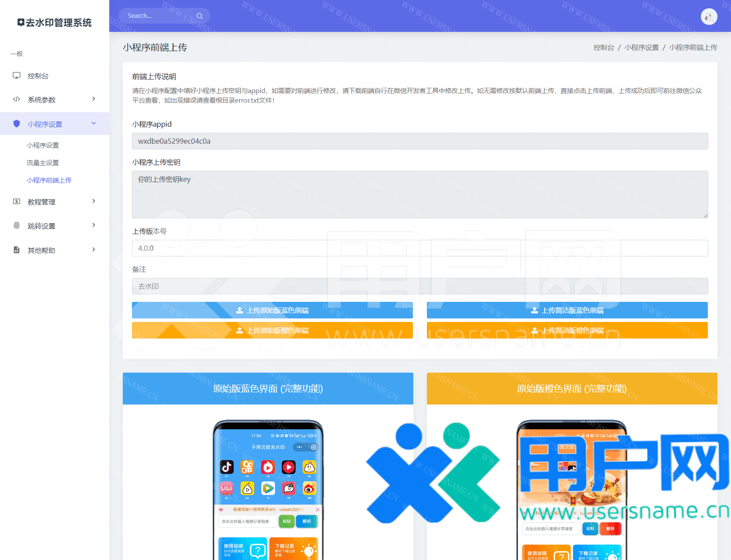Viewport: 731px width, 560px height.
Task: Select 小程序前端上传 in the sidebar
Action: click(49, 180)
